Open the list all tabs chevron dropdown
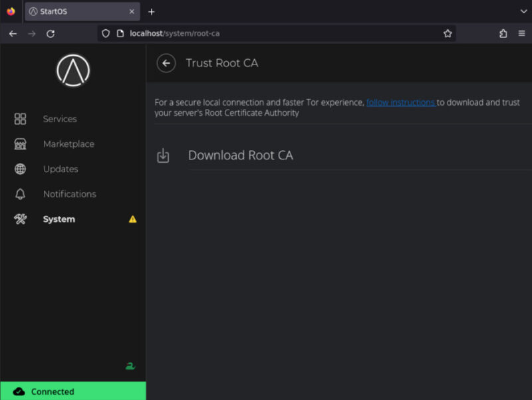 coord(524,11)
